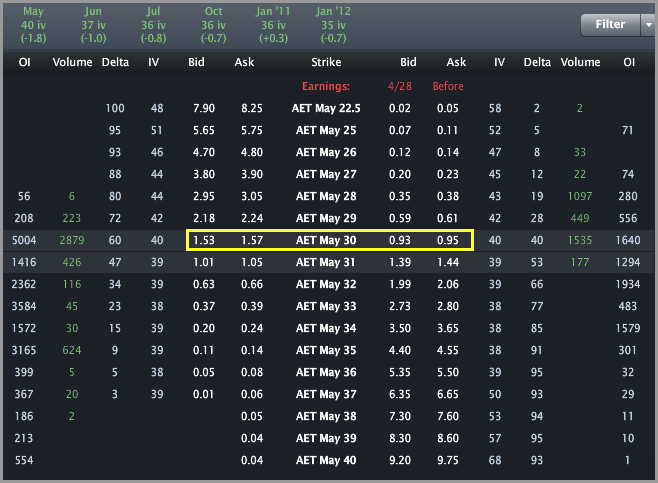Click call delta 100 on May 22.5 row
658x483 pixels.
(x=115, y=108)
